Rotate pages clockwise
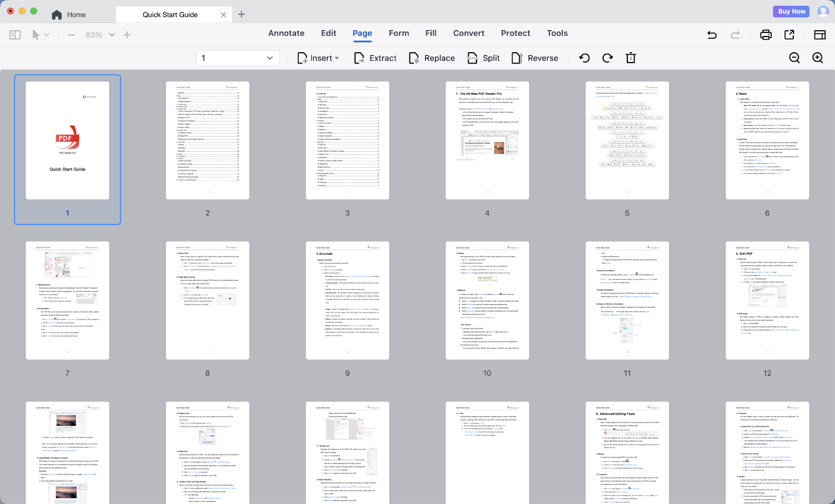 tap(607, 58)
